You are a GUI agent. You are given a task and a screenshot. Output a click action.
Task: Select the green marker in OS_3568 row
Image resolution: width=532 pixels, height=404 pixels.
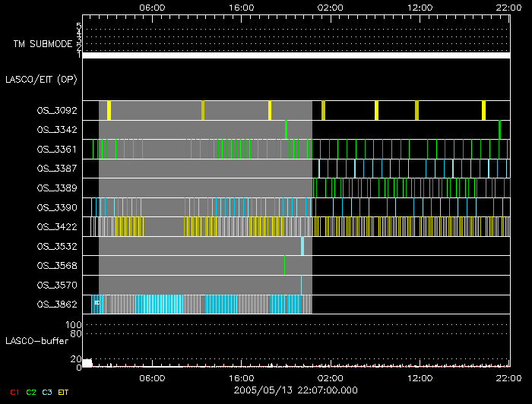tap(284, 265)
